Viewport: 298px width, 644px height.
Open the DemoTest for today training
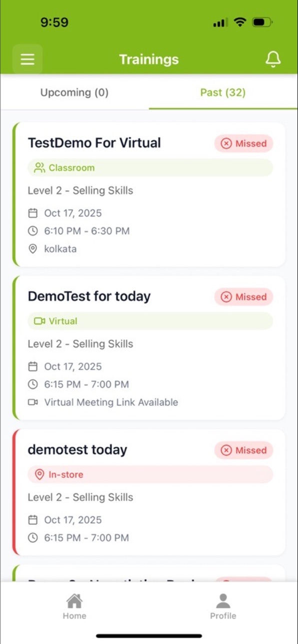click(149, 347)
